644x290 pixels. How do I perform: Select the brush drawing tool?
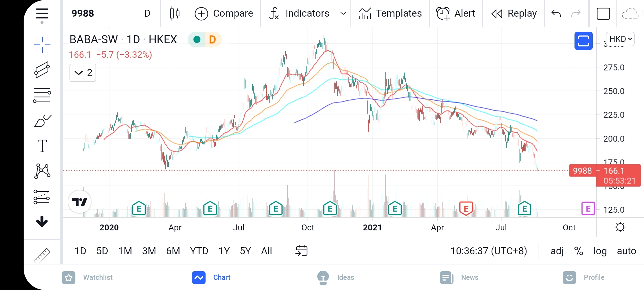point(42,121)
